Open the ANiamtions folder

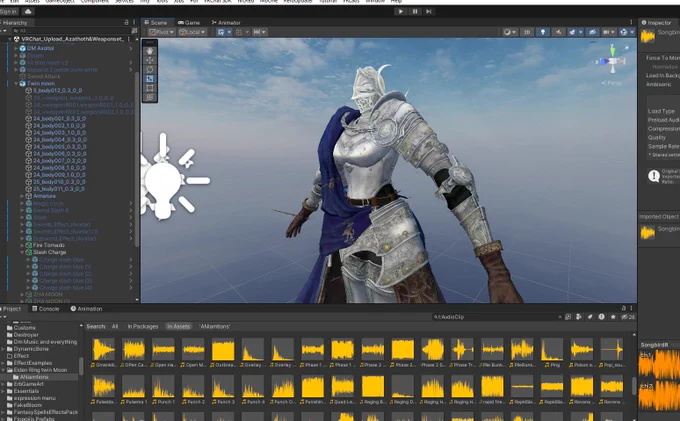click(x=33, y=377)
